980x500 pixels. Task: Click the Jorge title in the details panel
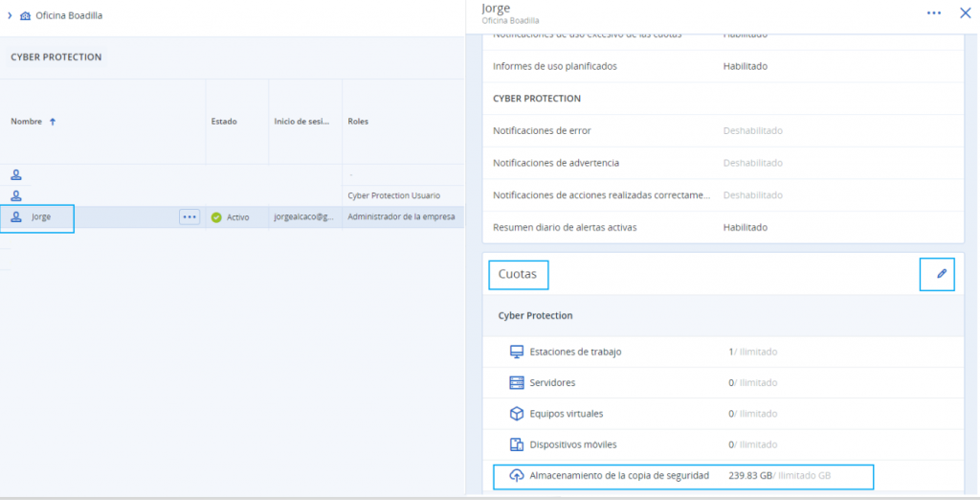(x=496, y=8)
